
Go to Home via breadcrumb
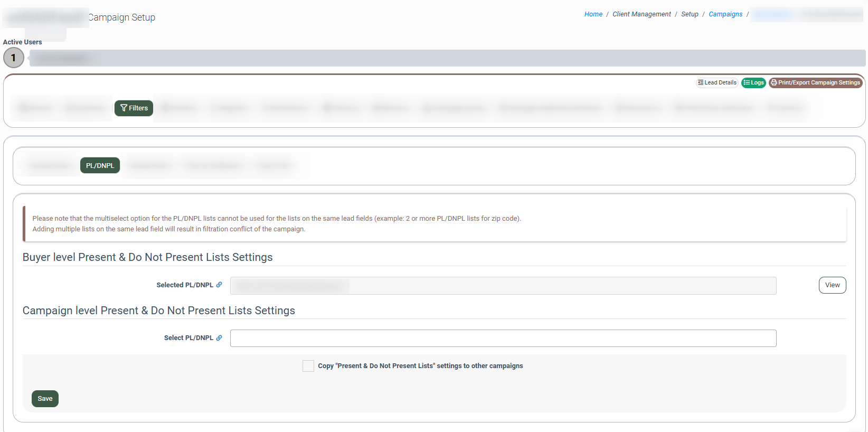point(593,14)
